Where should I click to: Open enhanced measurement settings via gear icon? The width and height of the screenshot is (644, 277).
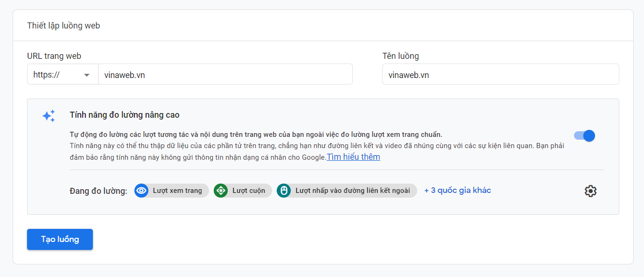click(x=590, y=191)
